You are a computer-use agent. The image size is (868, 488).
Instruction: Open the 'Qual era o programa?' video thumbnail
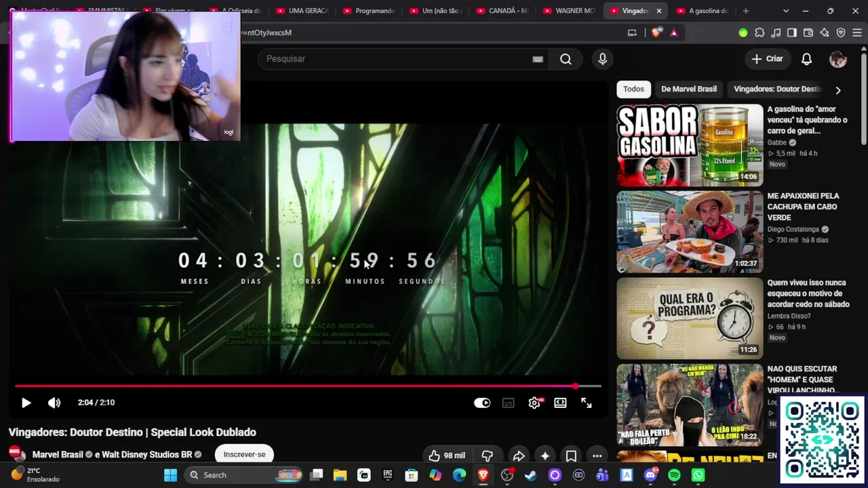(690, 319)
